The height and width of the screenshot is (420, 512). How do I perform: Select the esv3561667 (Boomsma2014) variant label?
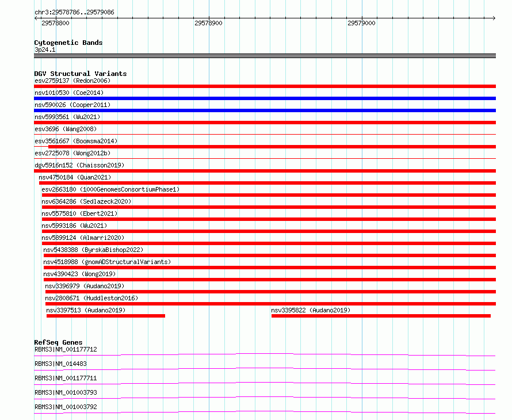76,141
